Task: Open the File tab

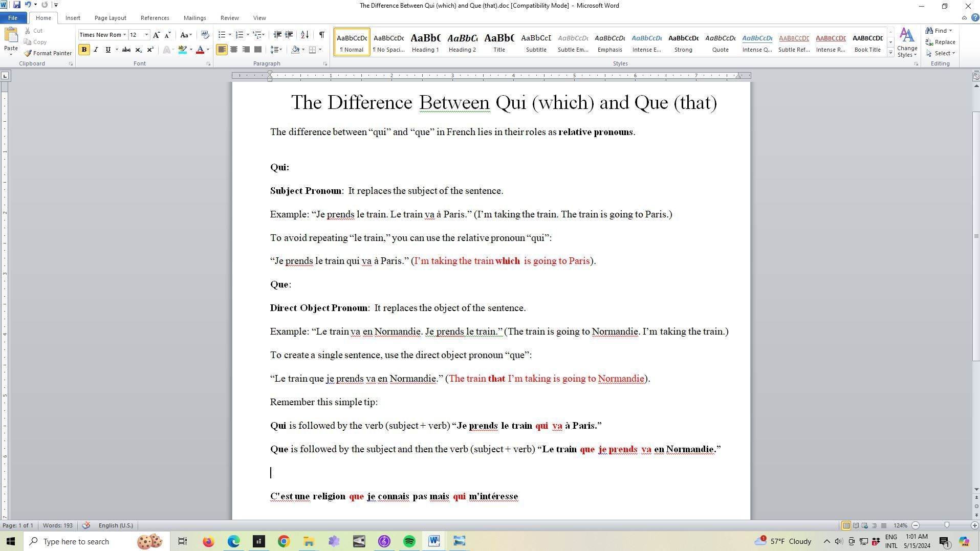Action: pyautogui.click(x=12, y=18)
